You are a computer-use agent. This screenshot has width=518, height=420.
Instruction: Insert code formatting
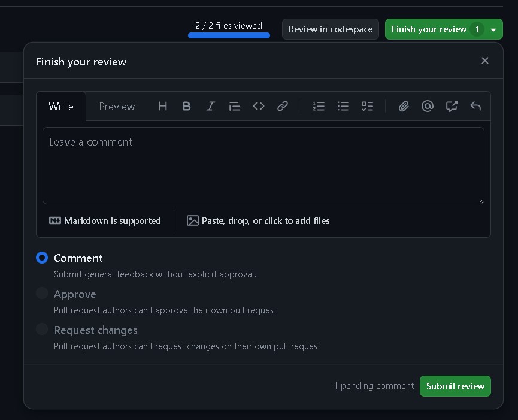pyautogui.click(x=259, y=106)
